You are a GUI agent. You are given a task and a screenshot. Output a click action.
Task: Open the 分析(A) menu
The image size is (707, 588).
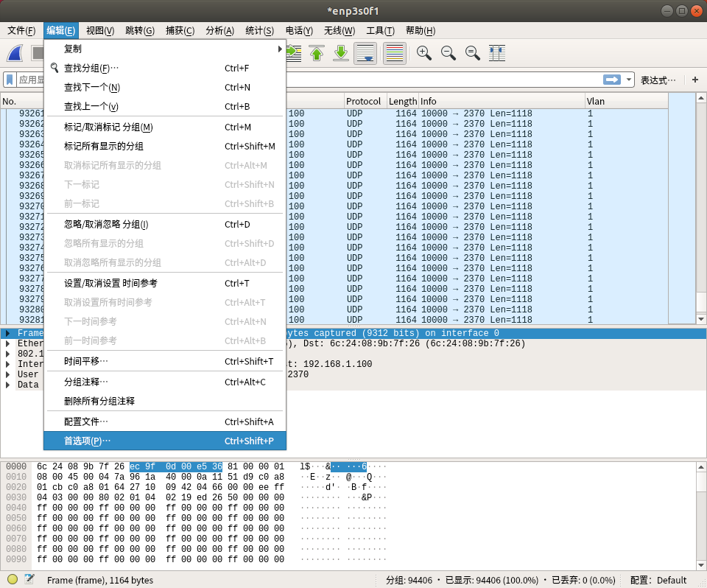pyautogui.click(x=219, y=31)
